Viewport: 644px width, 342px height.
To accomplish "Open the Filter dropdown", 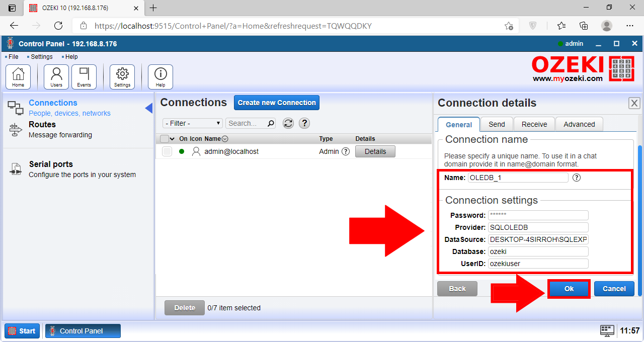I will 193,123.
